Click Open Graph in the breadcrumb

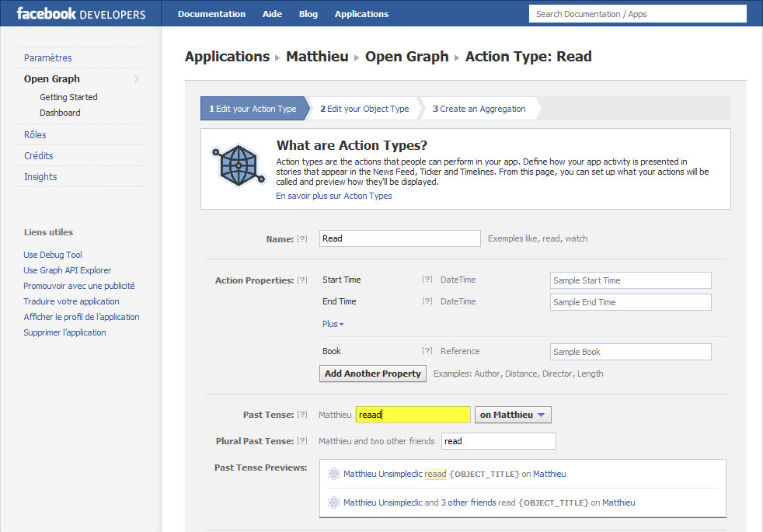(407, 57)
